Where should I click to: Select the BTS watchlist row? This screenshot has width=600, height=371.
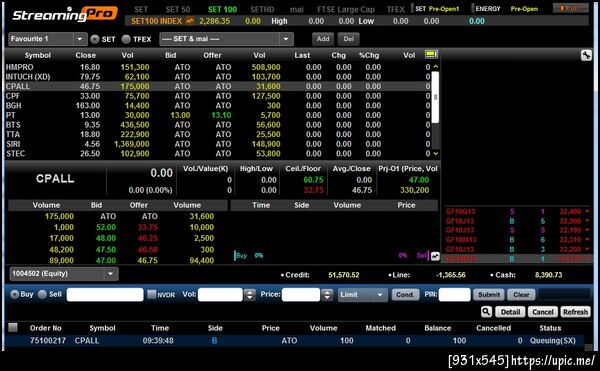[x=217, y=125]
